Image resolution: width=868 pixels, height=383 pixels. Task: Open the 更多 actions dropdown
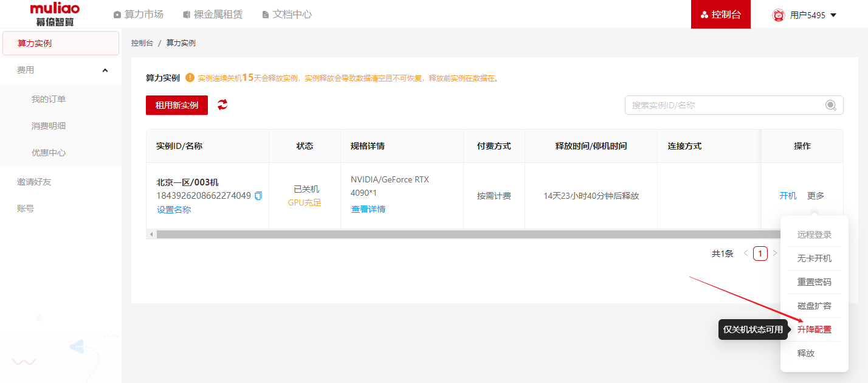816,196
